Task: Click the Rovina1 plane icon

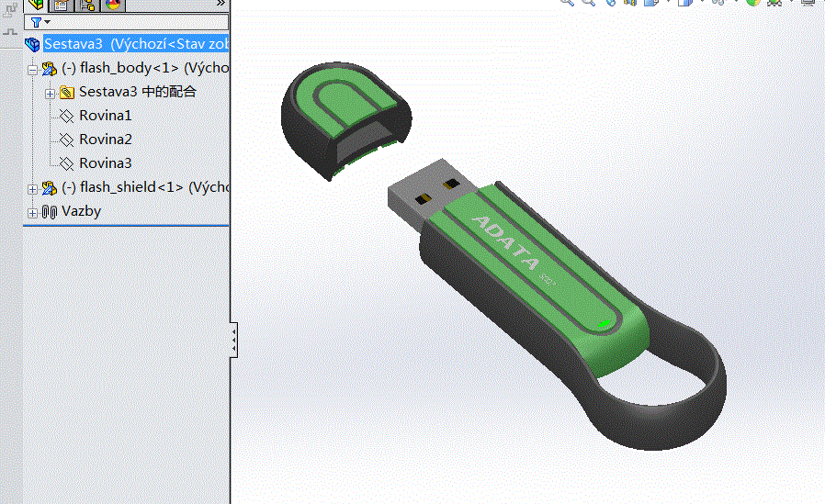Action: pyautogui.click(x=66, y=117)
